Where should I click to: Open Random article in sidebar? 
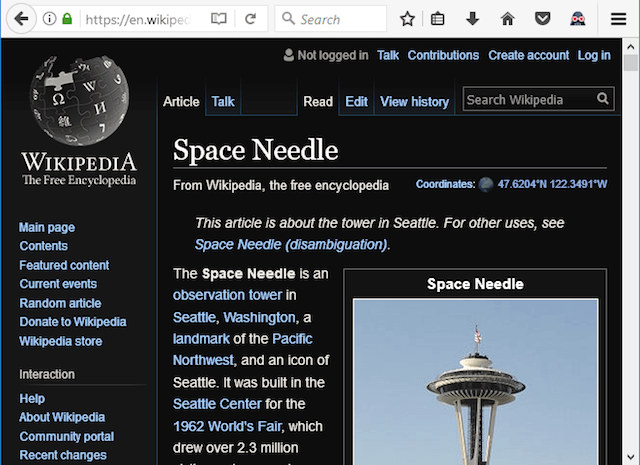click(x=60, y=303)
